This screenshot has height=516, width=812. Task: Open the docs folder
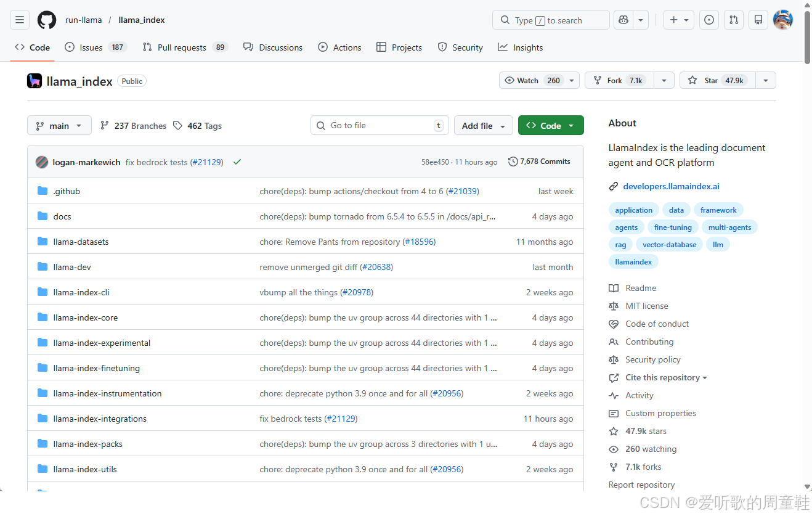(62, 216)
